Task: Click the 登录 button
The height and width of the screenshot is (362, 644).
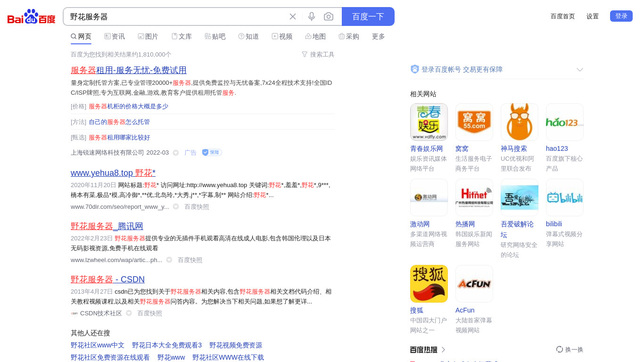Action: (621, 16)
